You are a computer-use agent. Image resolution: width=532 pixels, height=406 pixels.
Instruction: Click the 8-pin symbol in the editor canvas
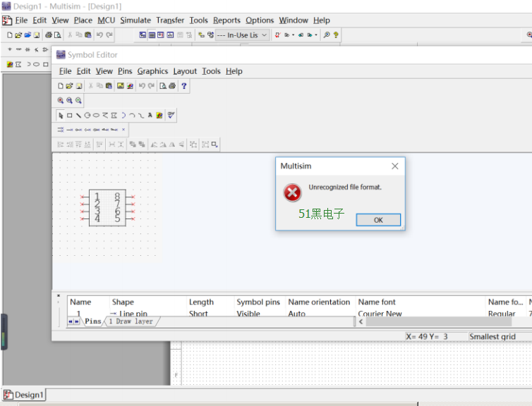tap(107, 208)
